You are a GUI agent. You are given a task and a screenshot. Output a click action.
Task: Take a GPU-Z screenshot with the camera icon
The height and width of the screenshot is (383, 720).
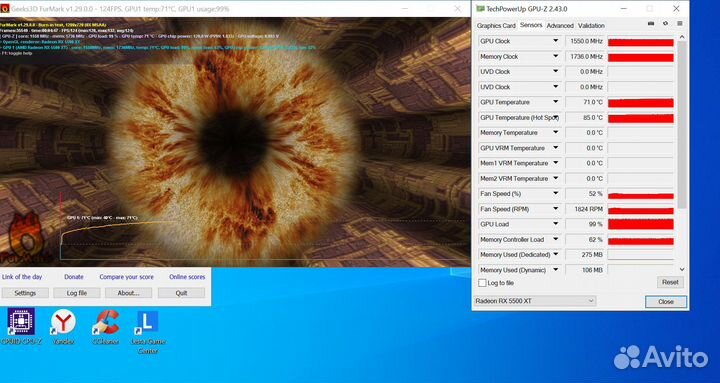pyautogui.click(x=651, y=24)
